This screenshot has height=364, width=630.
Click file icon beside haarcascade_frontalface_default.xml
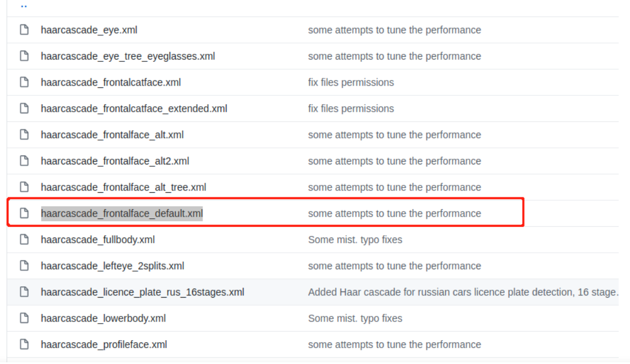click(24, 213)
